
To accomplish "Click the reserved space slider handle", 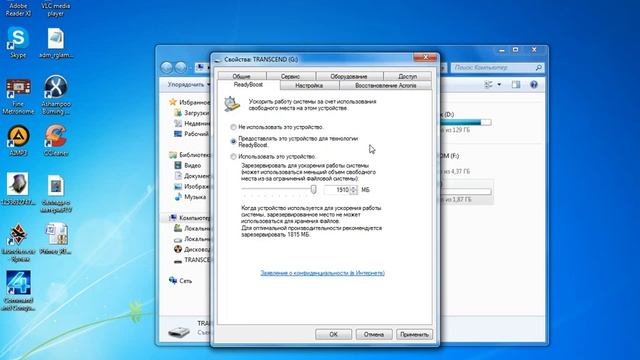I will [x=313, y=189].
